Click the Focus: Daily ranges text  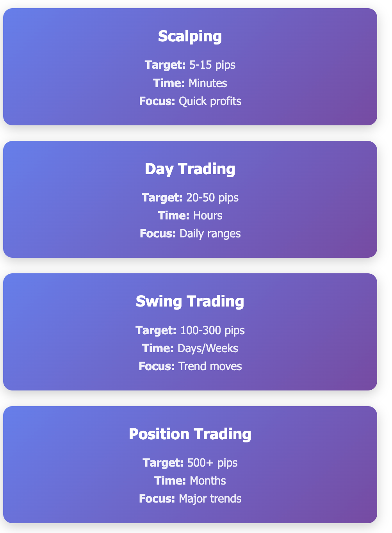pos(190,234)
